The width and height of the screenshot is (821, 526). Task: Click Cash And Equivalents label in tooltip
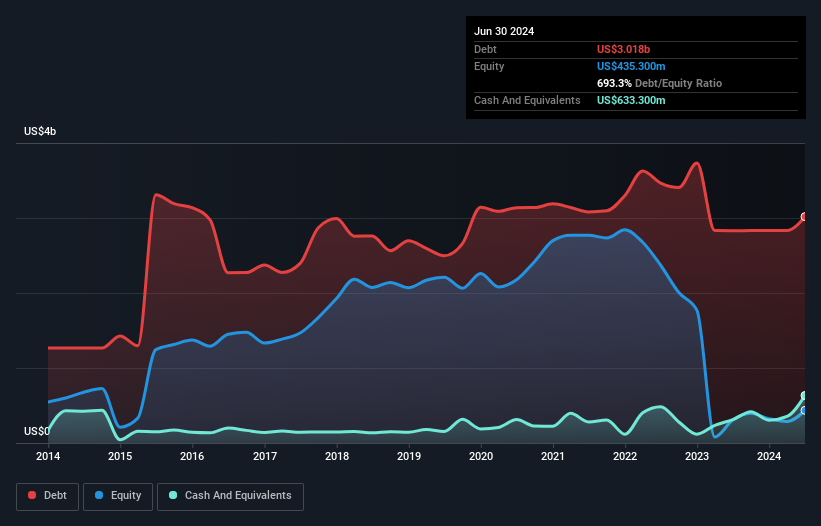pos(527,100)
